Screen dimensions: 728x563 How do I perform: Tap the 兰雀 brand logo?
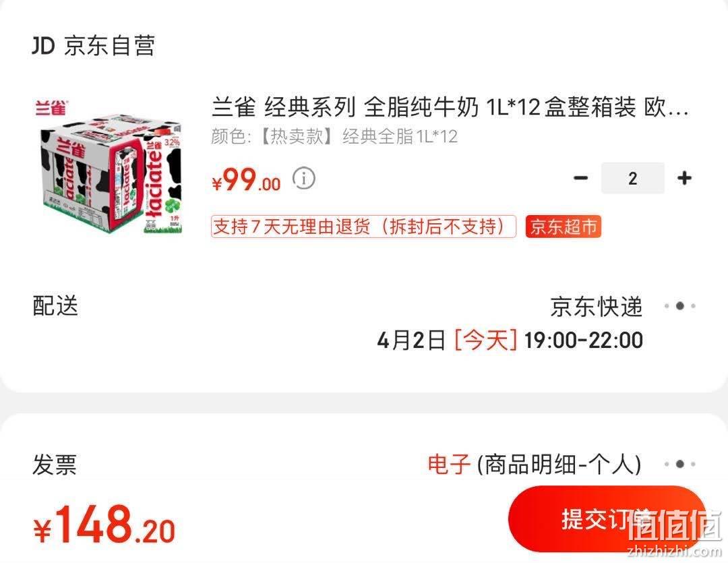pyautogui.click(x=51, y=108)
